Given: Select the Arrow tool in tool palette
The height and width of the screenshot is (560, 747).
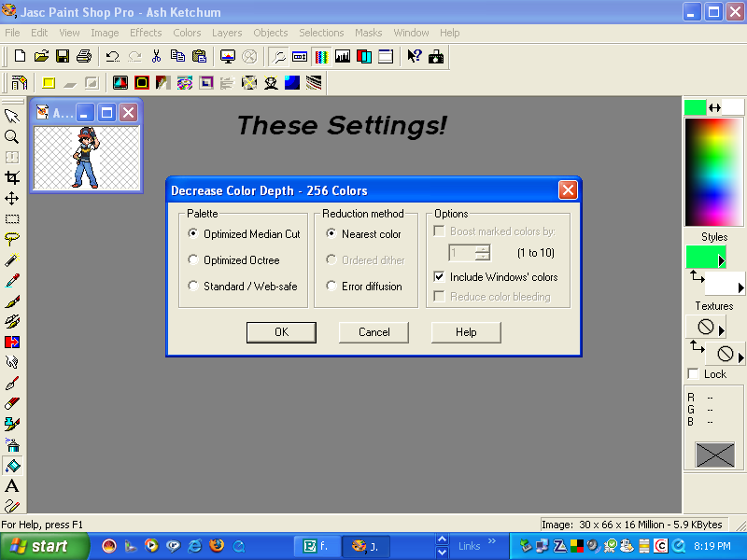Looking at the screenshot, I should point(12,116).
